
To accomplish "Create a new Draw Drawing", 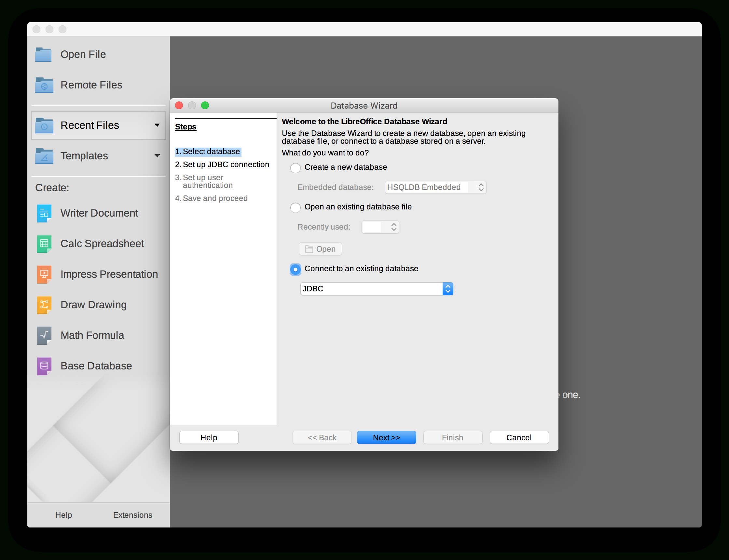I will (x=93, y=305).
